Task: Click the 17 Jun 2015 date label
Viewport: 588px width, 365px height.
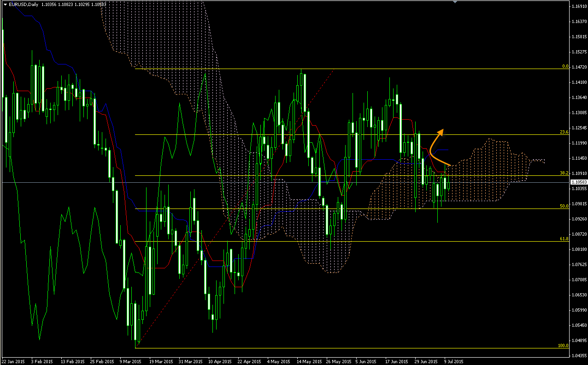Action: (x=396, y=362)
